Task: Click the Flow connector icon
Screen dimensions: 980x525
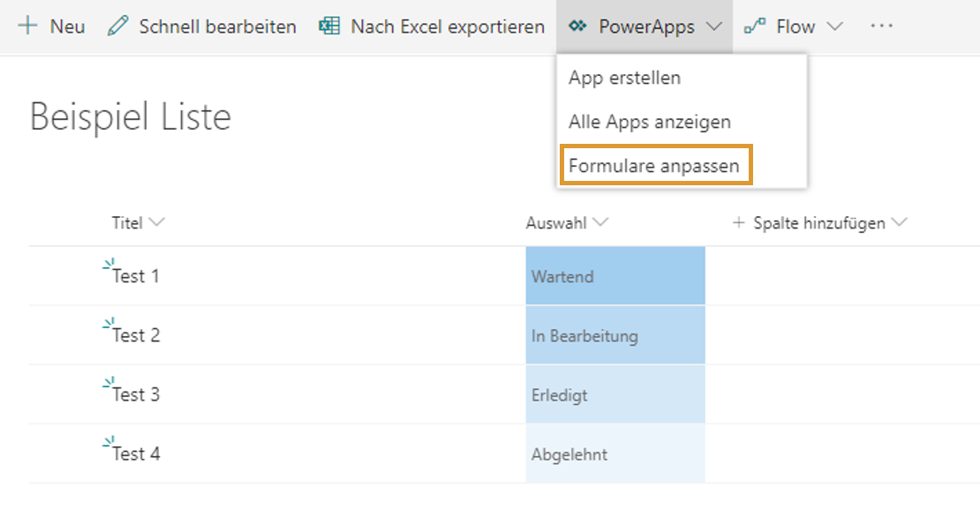Action: [755, 26]
